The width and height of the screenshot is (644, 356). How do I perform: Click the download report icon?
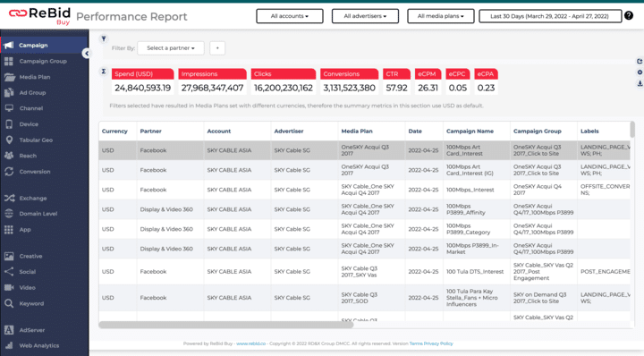point(640,83)
